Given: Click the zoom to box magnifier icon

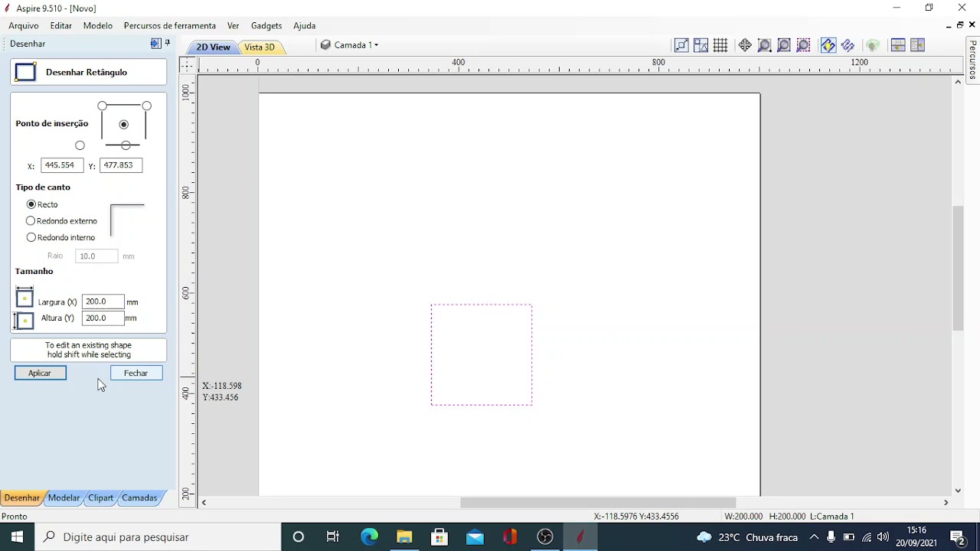Looking at the screenshot, I should tap(764, 46).
